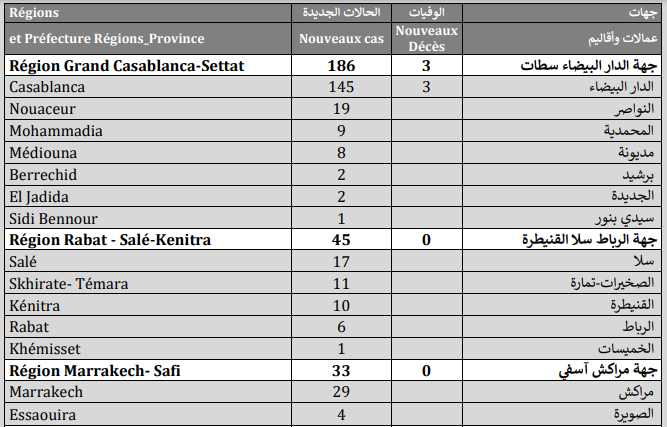Click the Marrakech new cases value 29
Image resolution: width=667 pixels, height=427 pixels.
coord(340,392)
